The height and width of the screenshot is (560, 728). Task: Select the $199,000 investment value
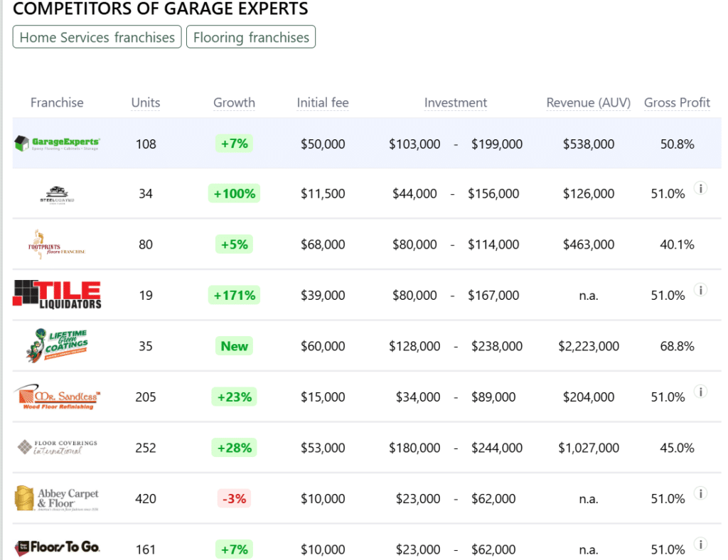point(497,144)
